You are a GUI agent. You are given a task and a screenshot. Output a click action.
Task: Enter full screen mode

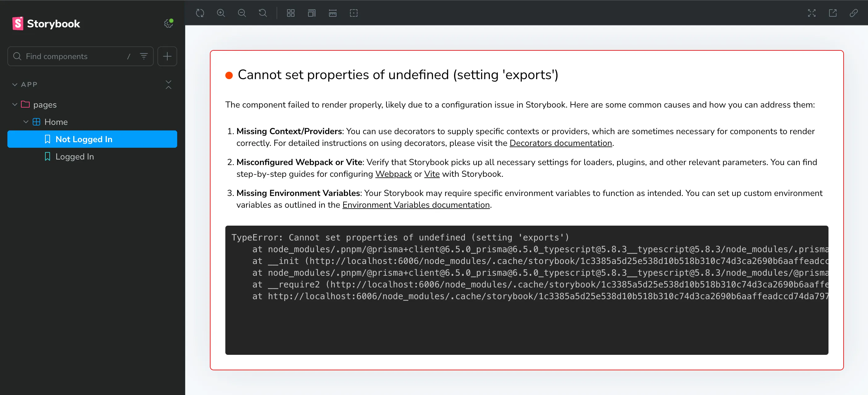(812, 13)
